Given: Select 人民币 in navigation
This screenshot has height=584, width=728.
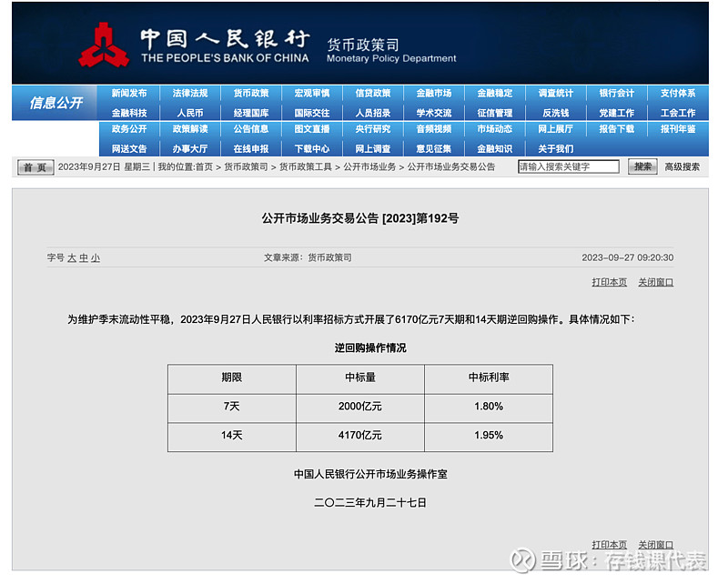Looking at the screenshot, I should [x=190, y=113].
